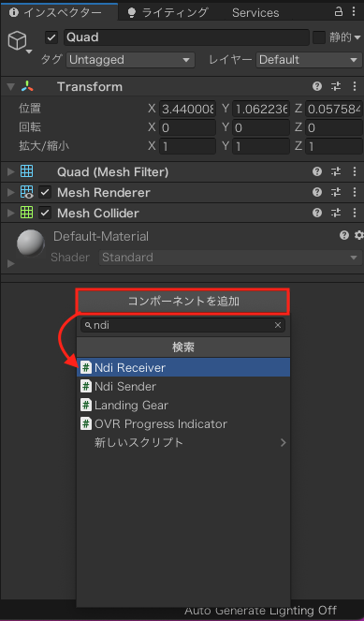364x621 pixels.
Task: Open Default-Material help icon
Action: (x=344, y=236)
